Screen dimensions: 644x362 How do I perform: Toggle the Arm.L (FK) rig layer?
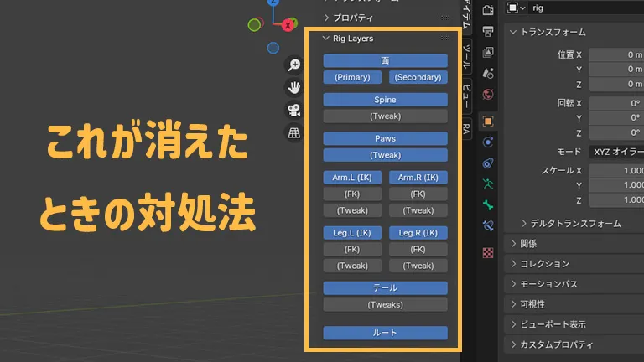(352, 194)
